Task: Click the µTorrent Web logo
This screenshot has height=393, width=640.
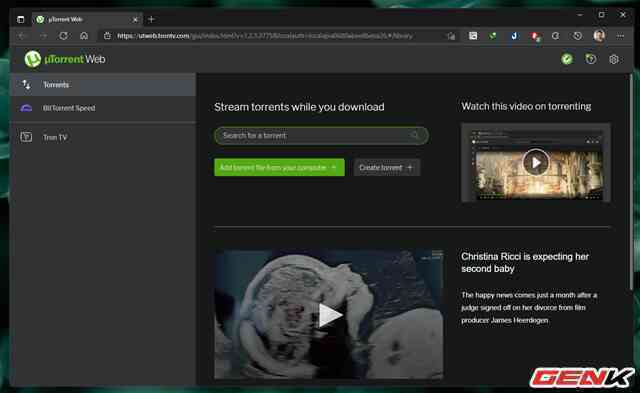Action: point(64,59)
